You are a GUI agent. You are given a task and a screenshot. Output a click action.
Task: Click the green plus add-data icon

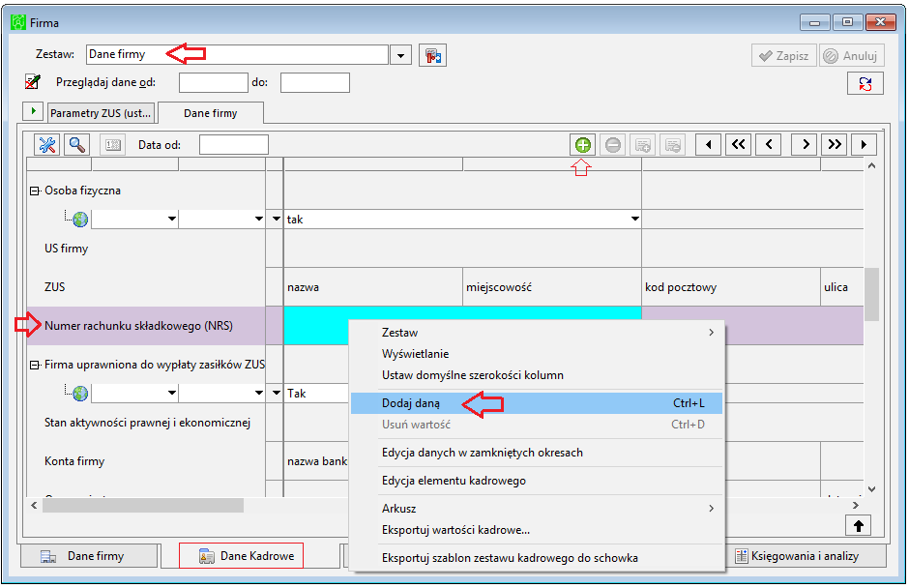[x=582, y=145]
